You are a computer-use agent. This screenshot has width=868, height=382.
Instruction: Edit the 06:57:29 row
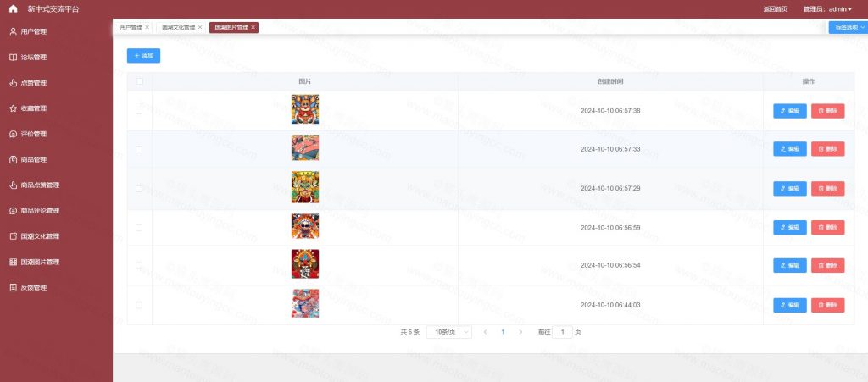(790, 189)
